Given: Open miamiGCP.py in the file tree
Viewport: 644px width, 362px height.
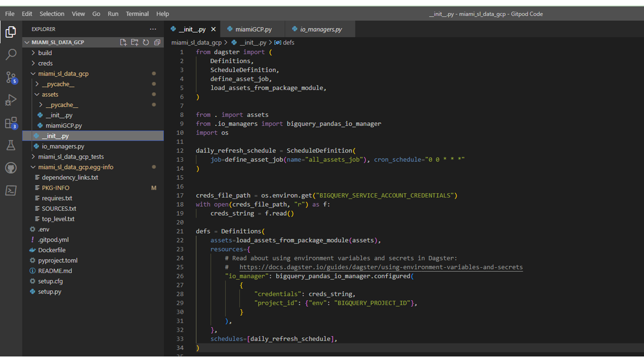Looking at the screenshot, I should pos(93,126).
